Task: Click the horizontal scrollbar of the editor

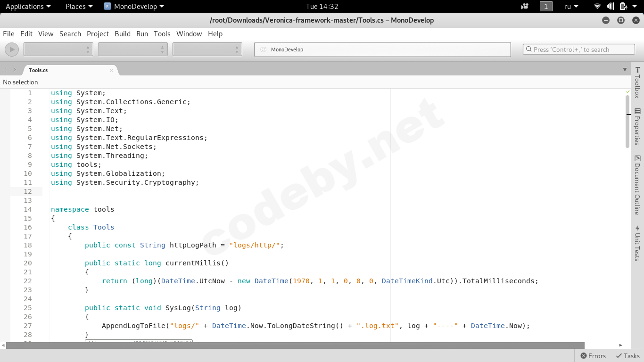Action: coord(295,346)
